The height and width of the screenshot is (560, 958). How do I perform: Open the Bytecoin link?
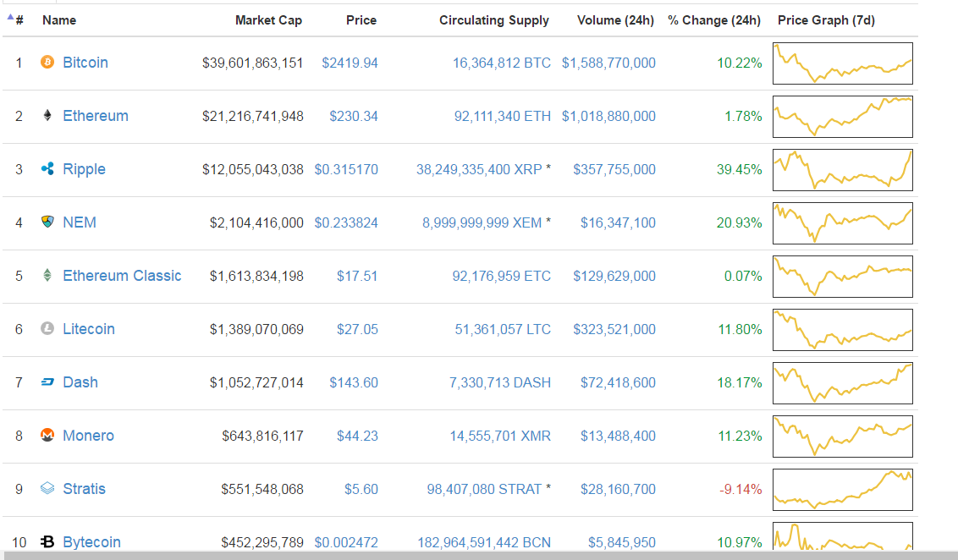91,541
